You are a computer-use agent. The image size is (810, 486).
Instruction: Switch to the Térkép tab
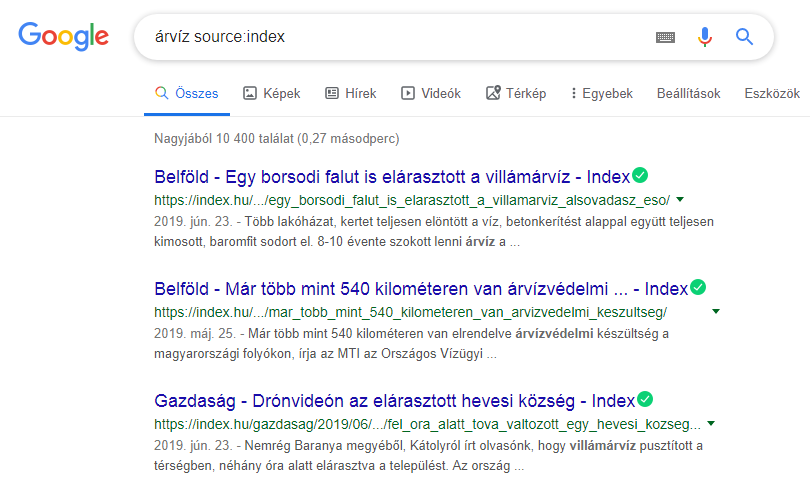(x=516, y=93)
